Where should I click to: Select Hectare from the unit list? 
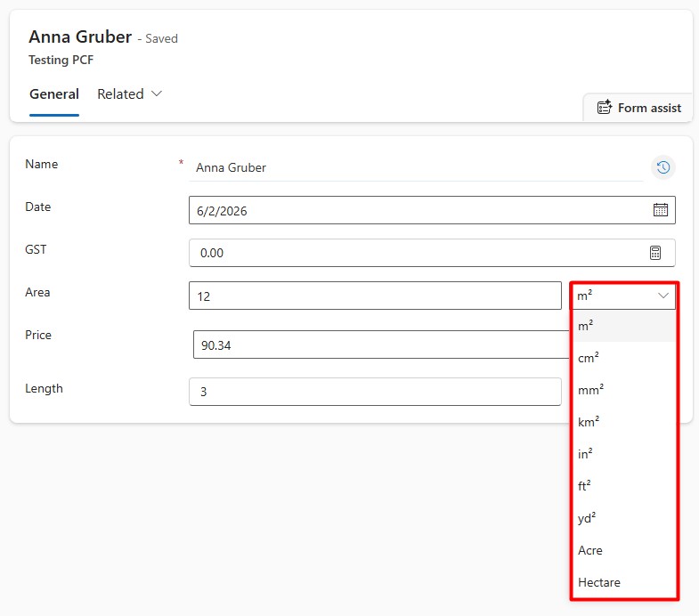pyautogui.click(x=623, y=582)
